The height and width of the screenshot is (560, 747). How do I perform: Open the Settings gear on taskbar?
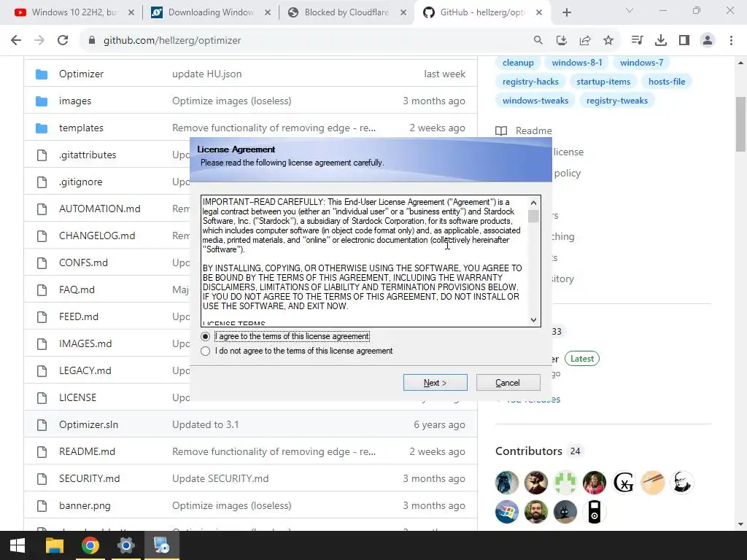(x=126, y=545)
